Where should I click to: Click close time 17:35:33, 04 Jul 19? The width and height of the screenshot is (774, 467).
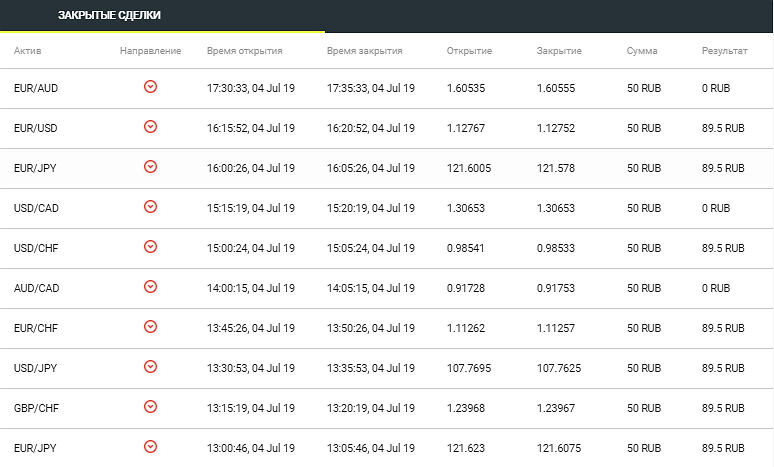point(371,88)
